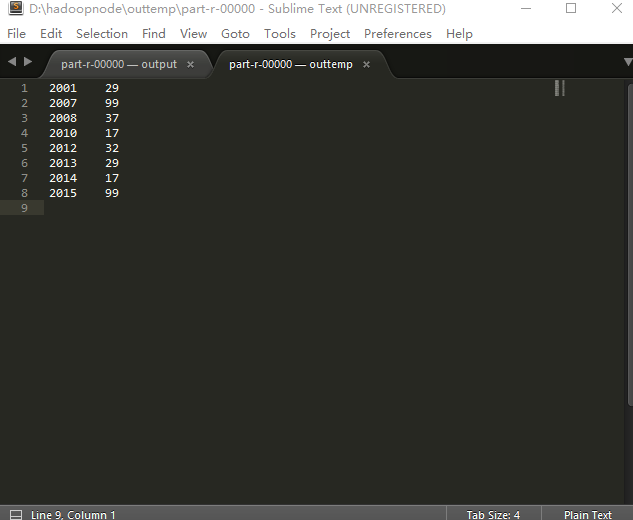
Task: Open the Preferences menu
Action: click(x=398, y=34)
